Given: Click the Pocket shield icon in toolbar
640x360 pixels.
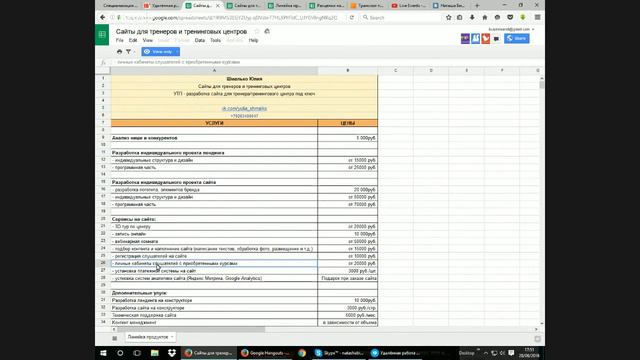Looking at the screenshot, I should 510,18.
